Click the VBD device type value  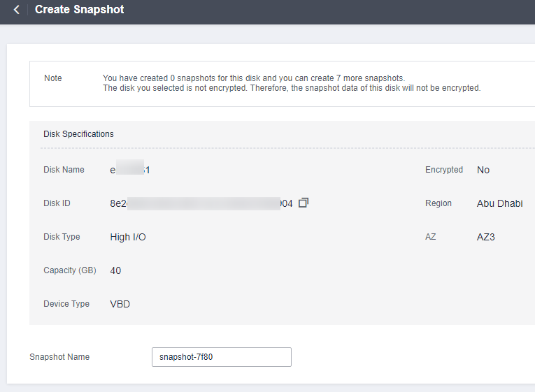[x=120, y=304]
